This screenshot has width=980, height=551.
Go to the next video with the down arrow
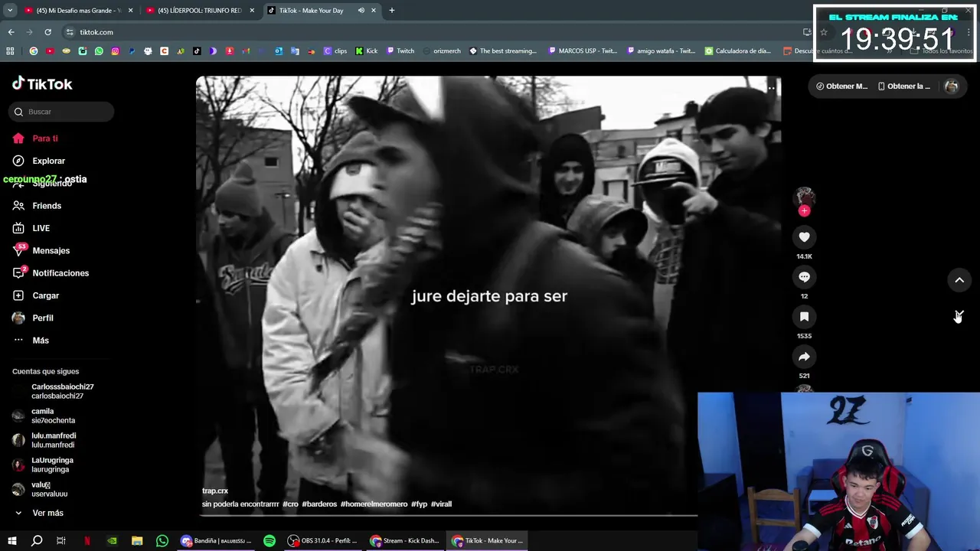click(x=959, y=316)
